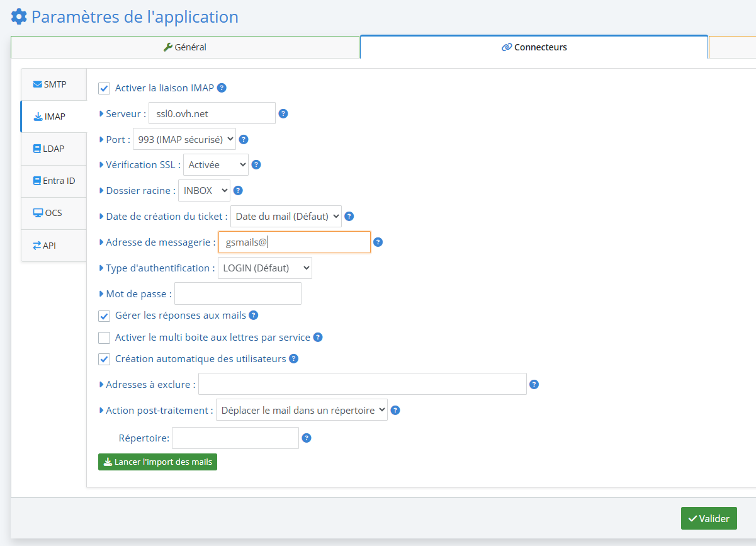Enable multi boite aux lettres par service
This screenshot has width=756, height=546.
pyautogui.click(x=104, y=338)
